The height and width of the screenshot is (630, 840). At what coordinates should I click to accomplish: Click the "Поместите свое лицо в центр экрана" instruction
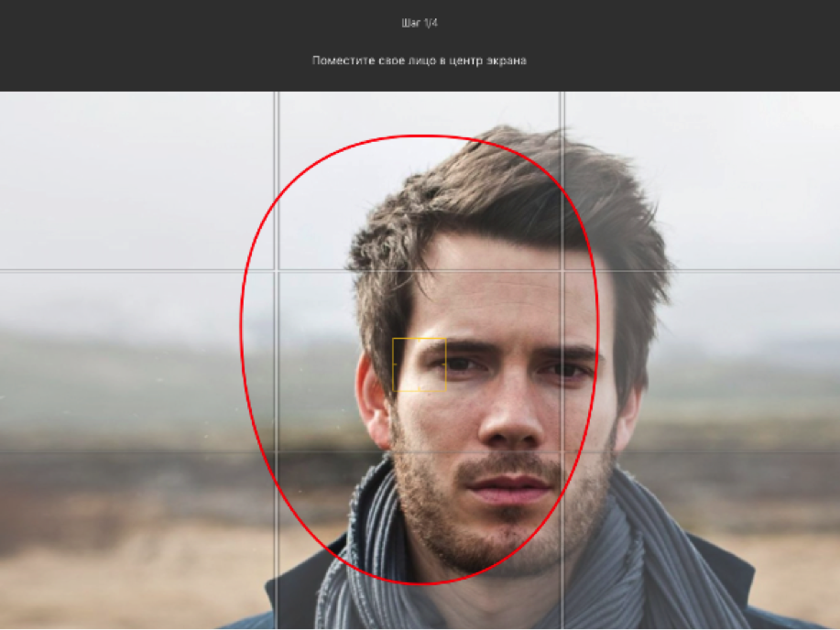(420, 60)
